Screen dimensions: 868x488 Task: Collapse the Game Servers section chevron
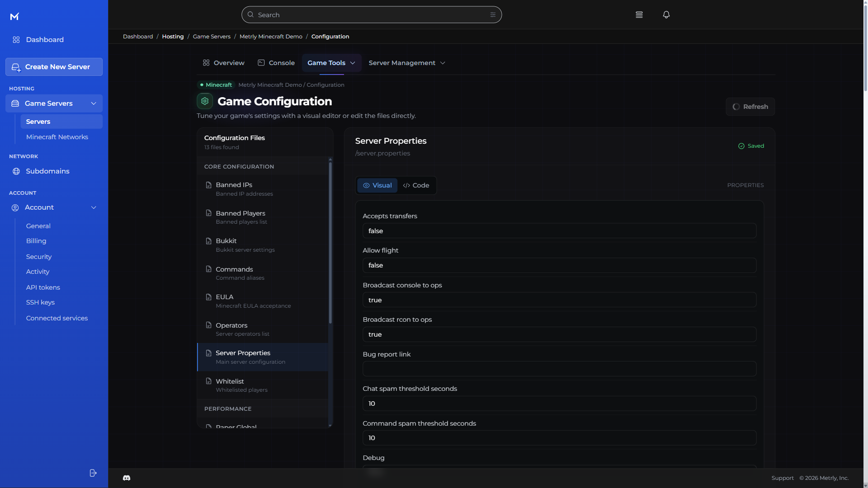[x=94, y=103]
